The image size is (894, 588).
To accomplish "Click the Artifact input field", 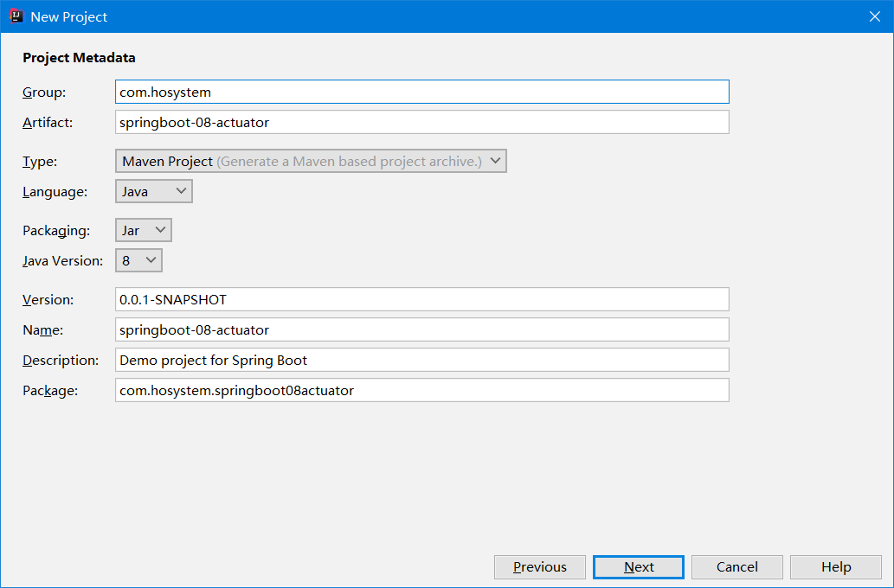I will tap(422, 122).
